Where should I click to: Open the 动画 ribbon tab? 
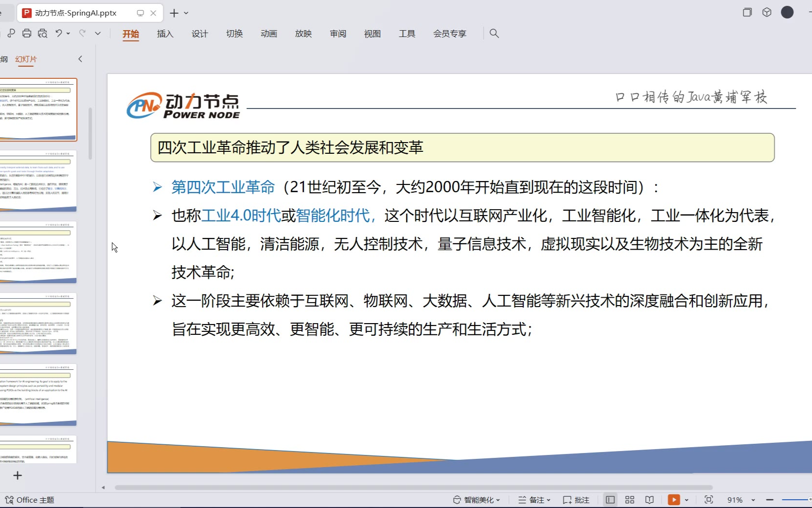coord(268,34)
